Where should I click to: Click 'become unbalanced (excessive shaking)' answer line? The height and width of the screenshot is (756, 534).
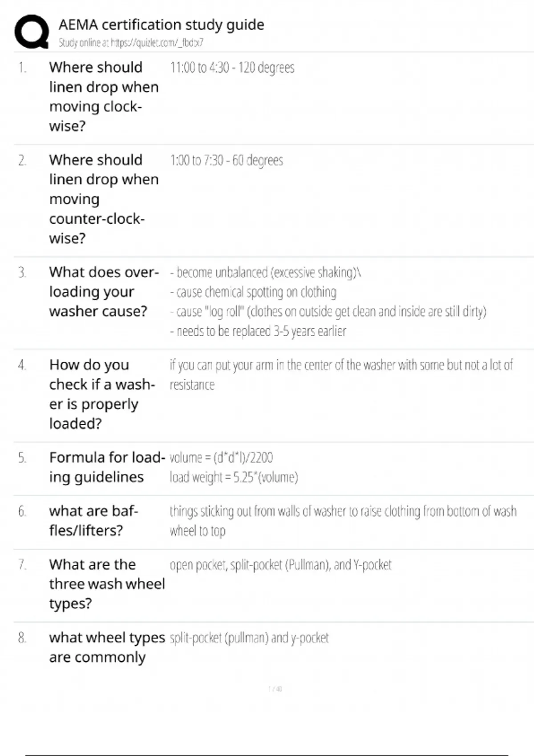coord(266,272)
